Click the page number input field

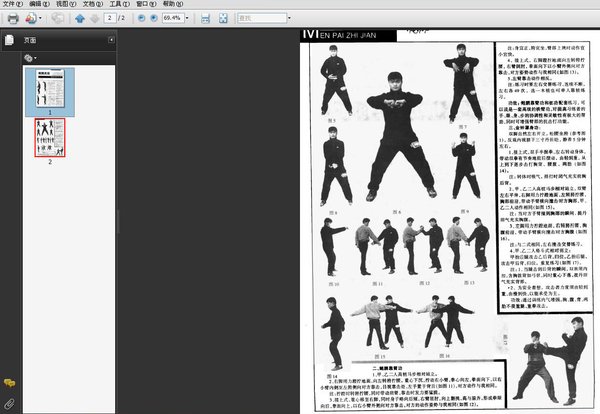point(110,18)
